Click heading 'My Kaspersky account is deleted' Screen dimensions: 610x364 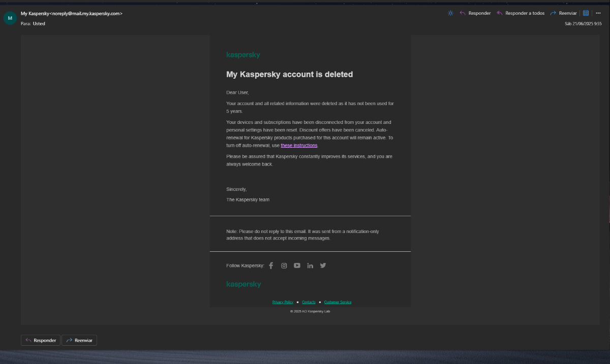289,74
